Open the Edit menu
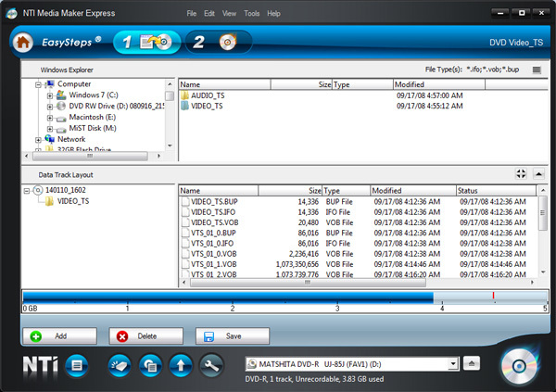Screen dimensions: 556x392 (209, 14)
